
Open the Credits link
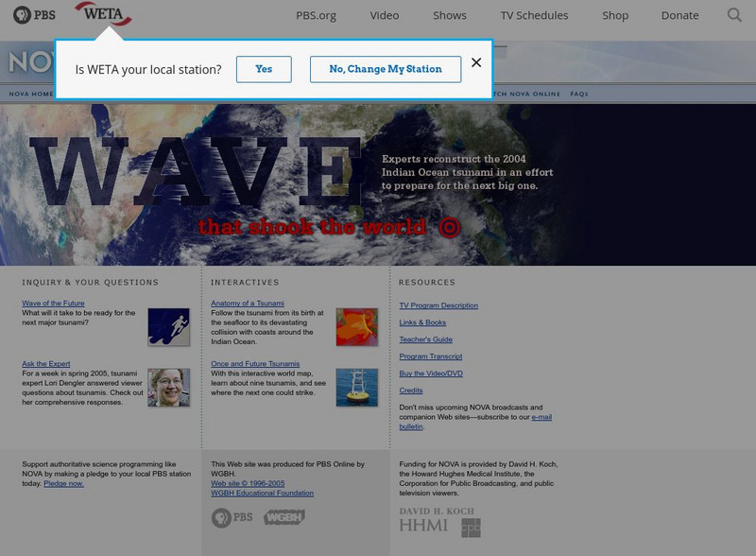coord(411,390)
